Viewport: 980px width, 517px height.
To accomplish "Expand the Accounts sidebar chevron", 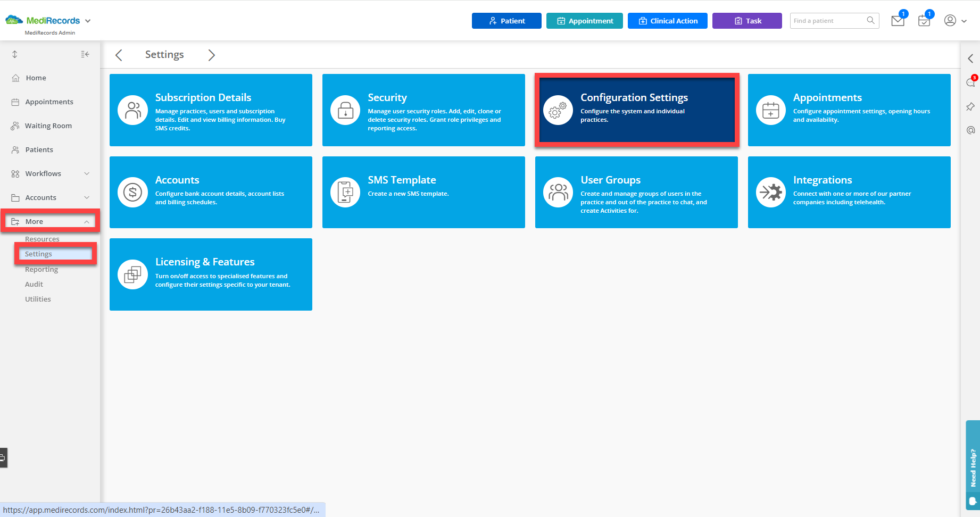I will coord(87,197).
